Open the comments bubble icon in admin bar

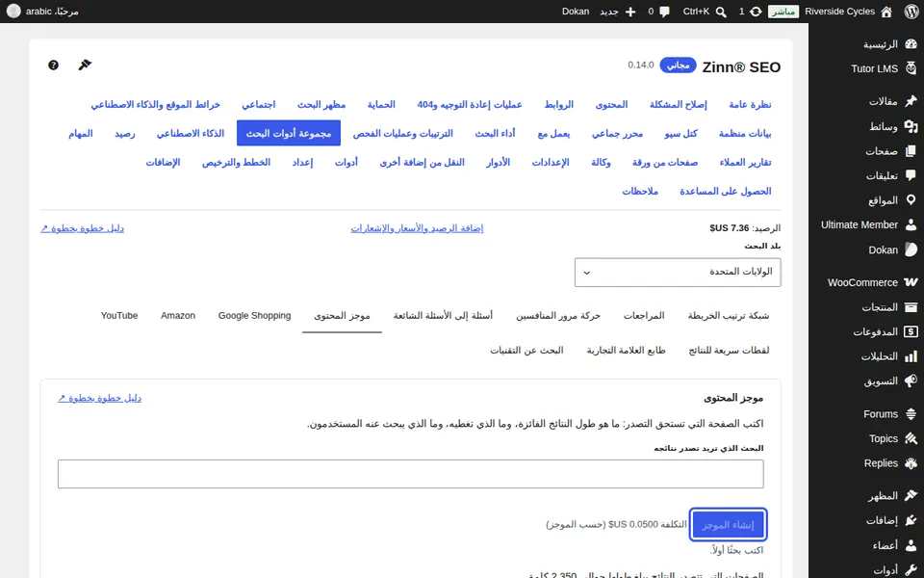665,12
